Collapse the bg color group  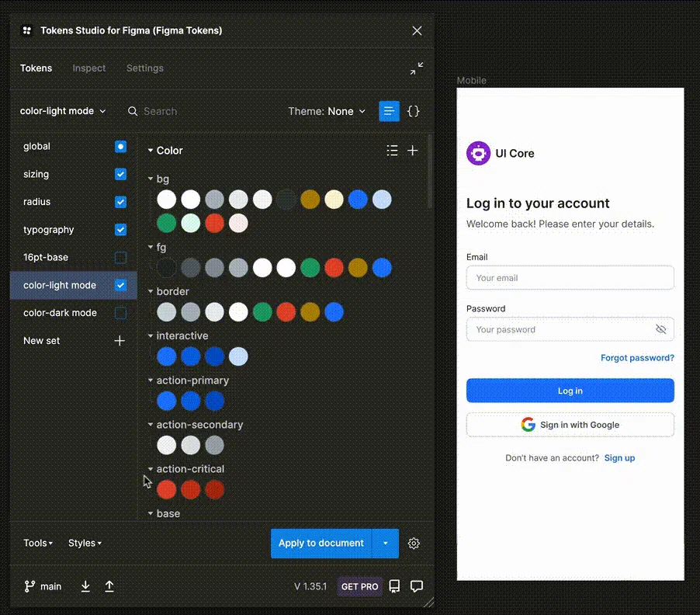click(151, 179)
